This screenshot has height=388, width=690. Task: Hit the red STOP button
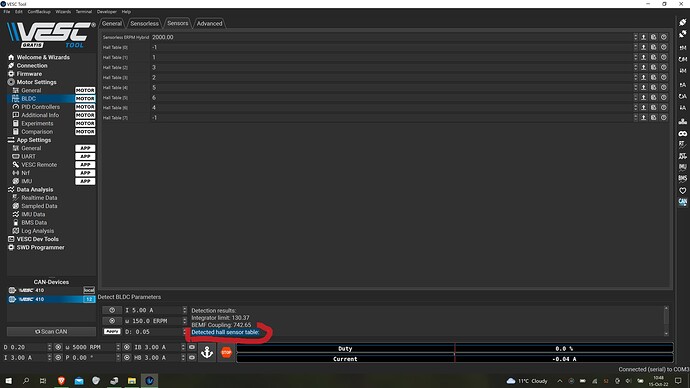tap(226, 352)
